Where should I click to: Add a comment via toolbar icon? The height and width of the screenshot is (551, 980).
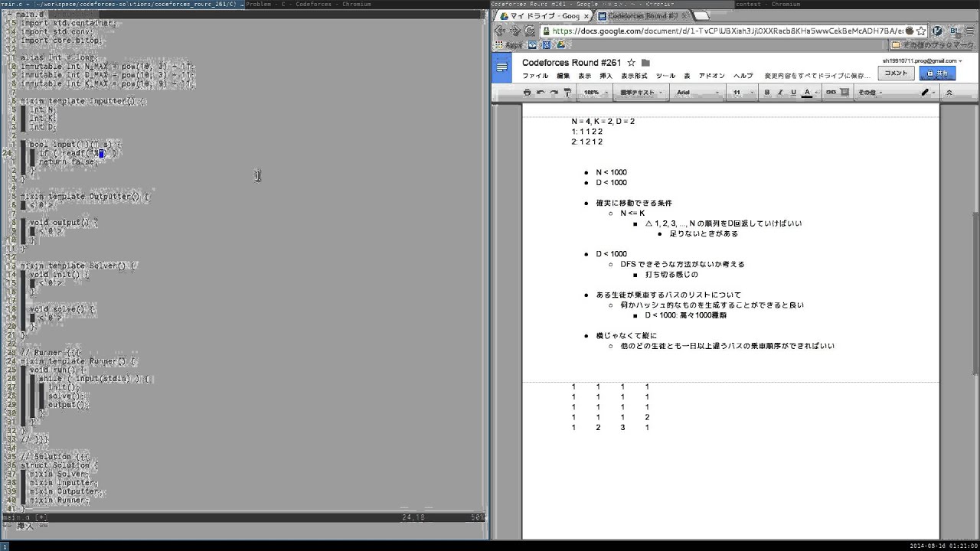tap(844, 93)
